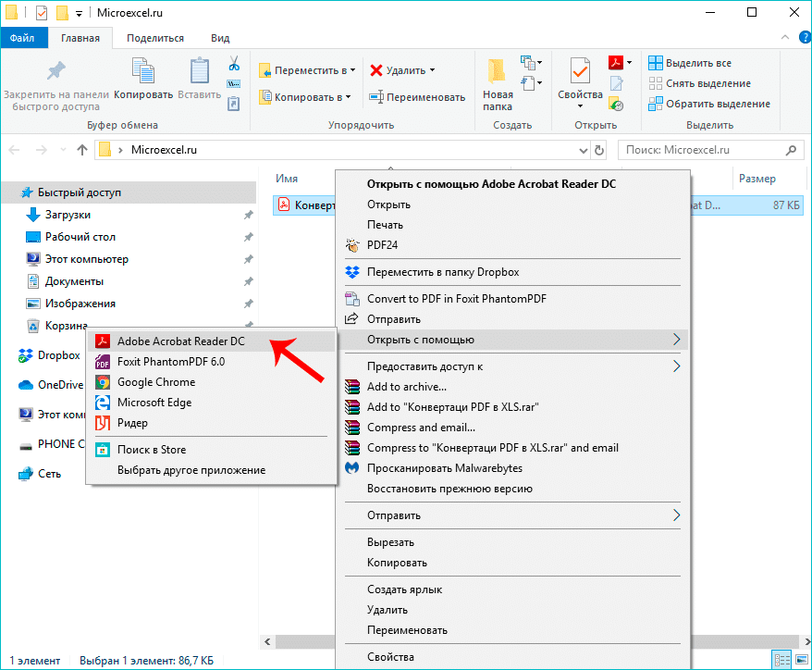The height and width of the screenshot is (670, 812).
Task: Open the Share ribbon tab
Action: coord(155,38)
